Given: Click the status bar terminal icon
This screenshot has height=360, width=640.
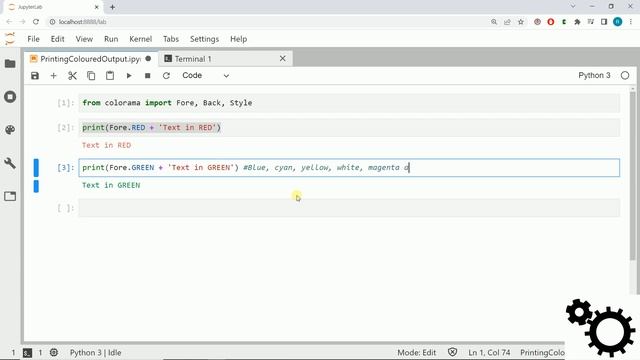Looking at the screenshot, I should pos(27,353).
